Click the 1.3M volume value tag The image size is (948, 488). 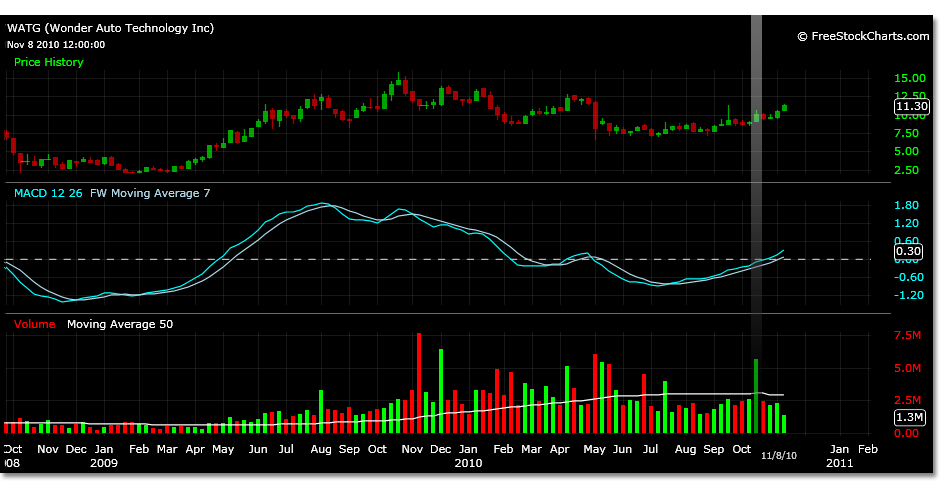point(911,417)
